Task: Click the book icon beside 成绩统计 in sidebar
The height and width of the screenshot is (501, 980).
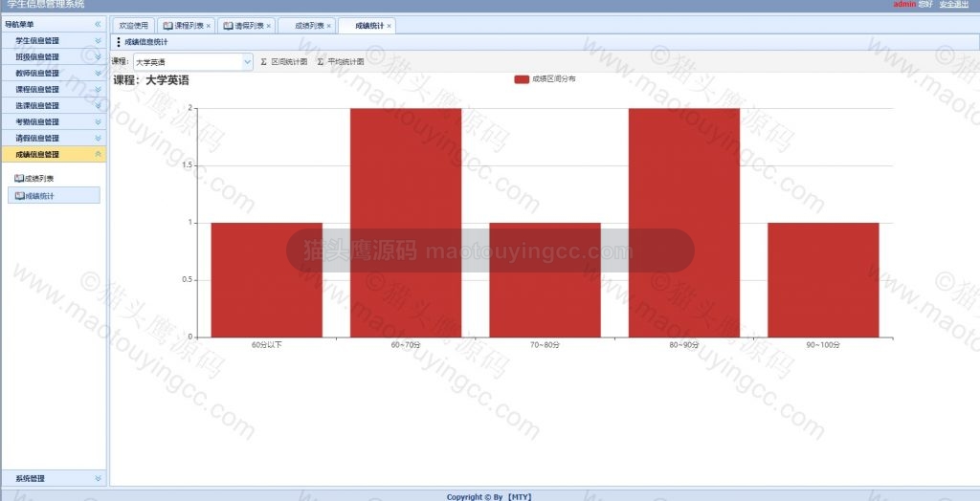Action: click(19, 196)
